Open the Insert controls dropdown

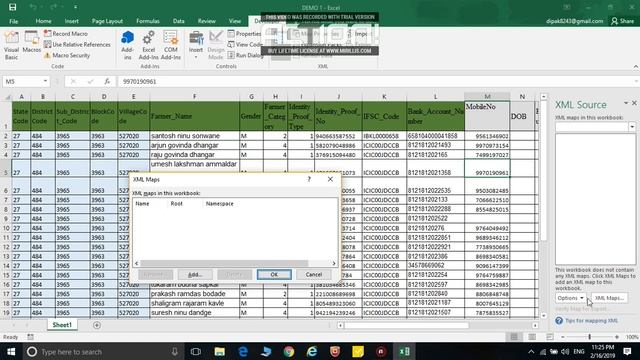[196, 45]
